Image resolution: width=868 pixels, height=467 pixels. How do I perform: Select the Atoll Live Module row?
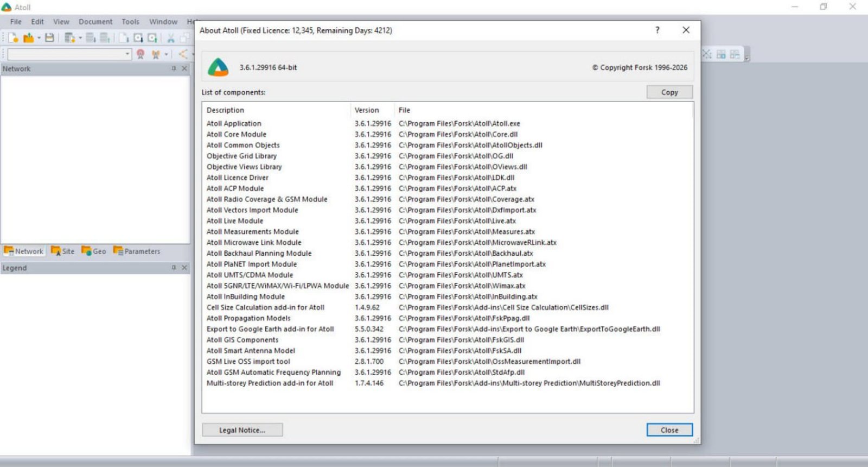(x=448, y=221)
